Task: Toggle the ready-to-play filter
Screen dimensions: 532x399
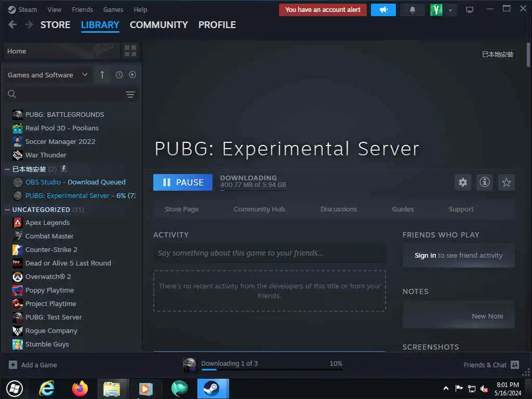Action: tap(132, 75)
